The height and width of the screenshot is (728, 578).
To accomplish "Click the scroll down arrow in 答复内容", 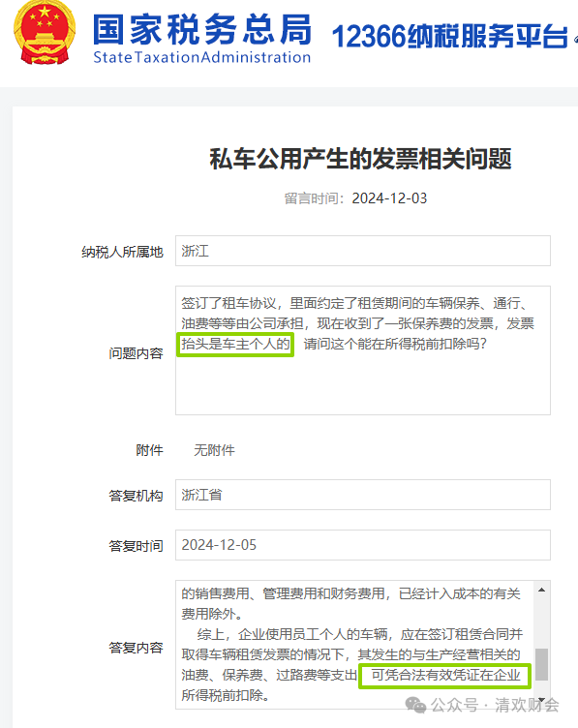I will [541, 700].
